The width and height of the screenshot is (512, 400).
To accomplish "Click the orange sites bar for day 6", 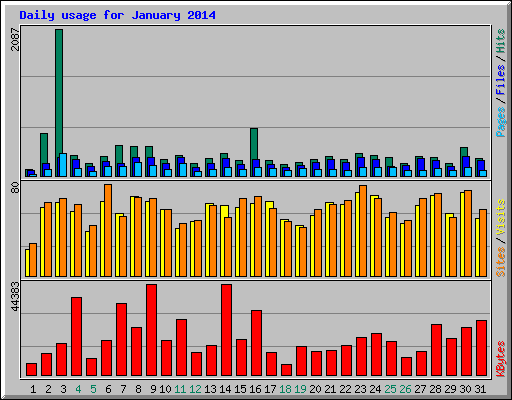I will 108,230.
